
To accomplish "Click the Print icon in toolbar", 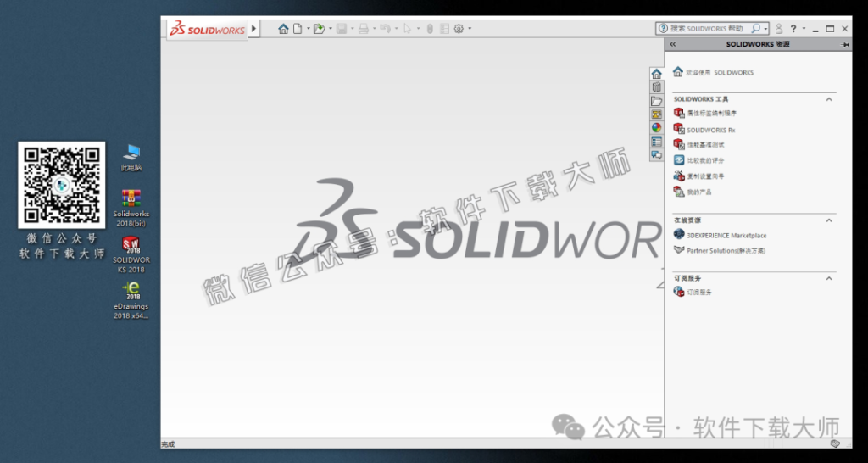I will tap(363, 29).
